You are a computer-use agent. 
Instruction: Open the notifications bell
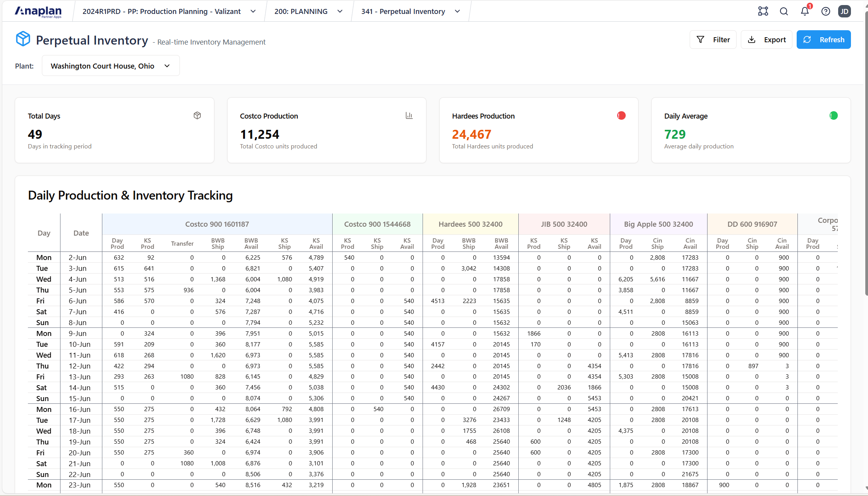coord(805,11)
